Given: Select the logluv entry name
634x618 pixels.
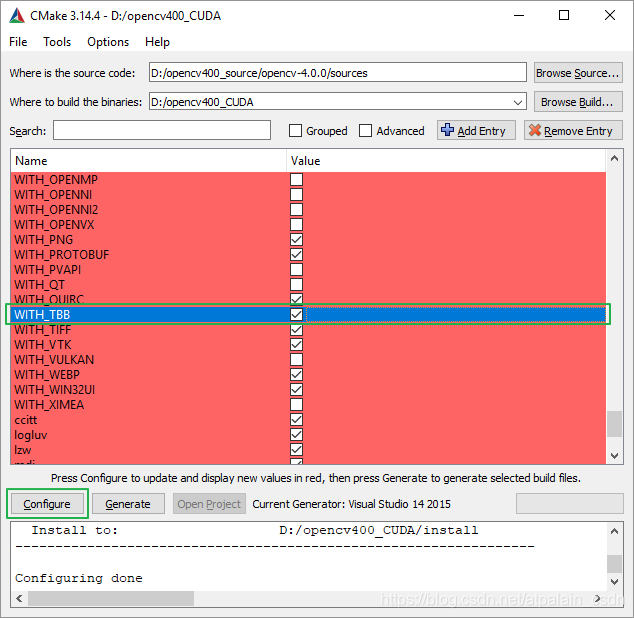Looking at the screenshot, I should tap(31, 435).
